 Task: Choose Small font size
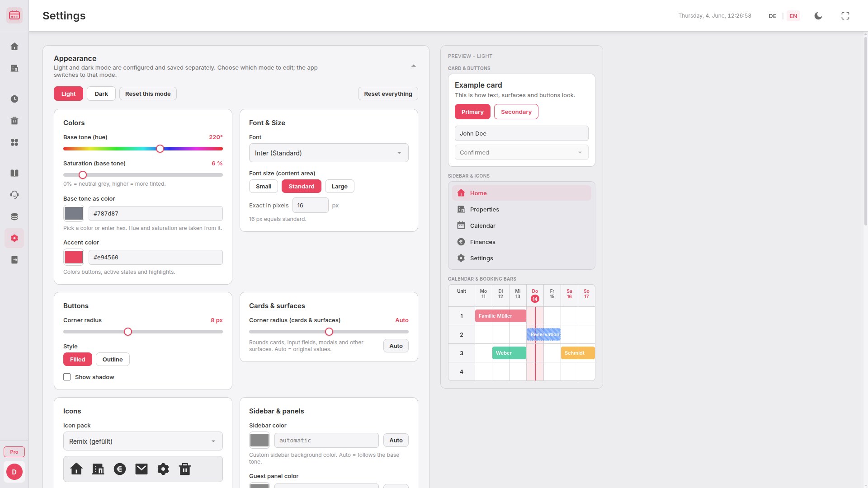coord(264,186)
